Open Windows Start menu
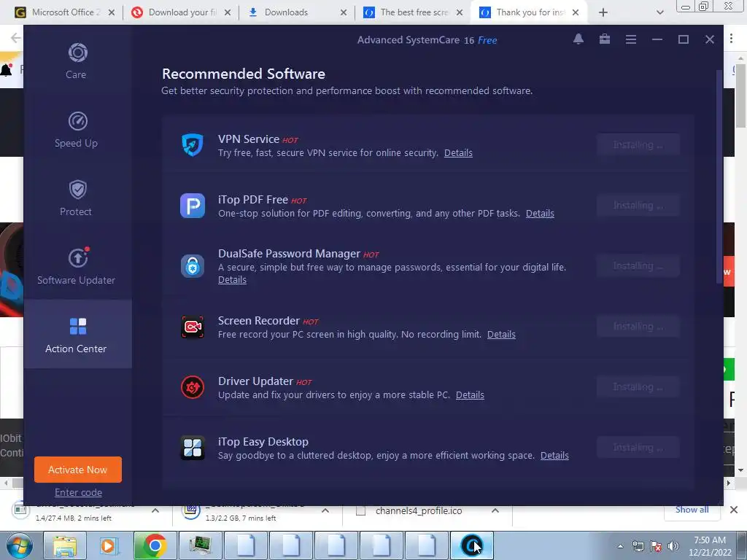This screenshot has height=560, width=747. 20,545
